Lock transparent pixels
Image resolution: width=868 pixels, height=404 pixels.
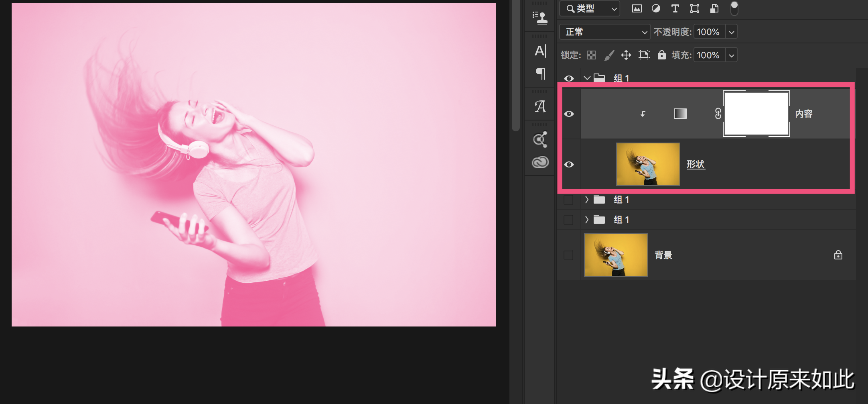click(x=591, y=55)
